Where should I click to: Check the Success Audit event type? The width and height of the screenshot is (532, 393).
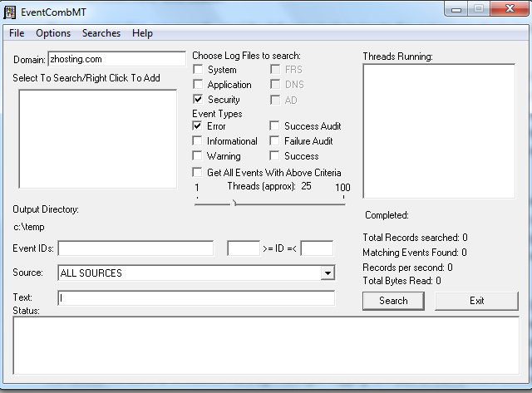(274, 125)
